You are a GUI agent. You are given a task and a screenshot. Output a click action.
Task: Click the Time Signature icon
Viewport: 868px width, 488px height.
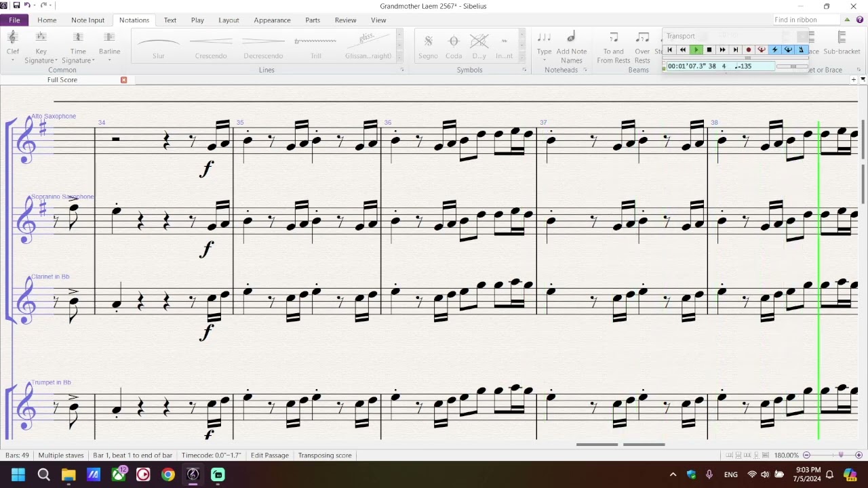(78, 38)
